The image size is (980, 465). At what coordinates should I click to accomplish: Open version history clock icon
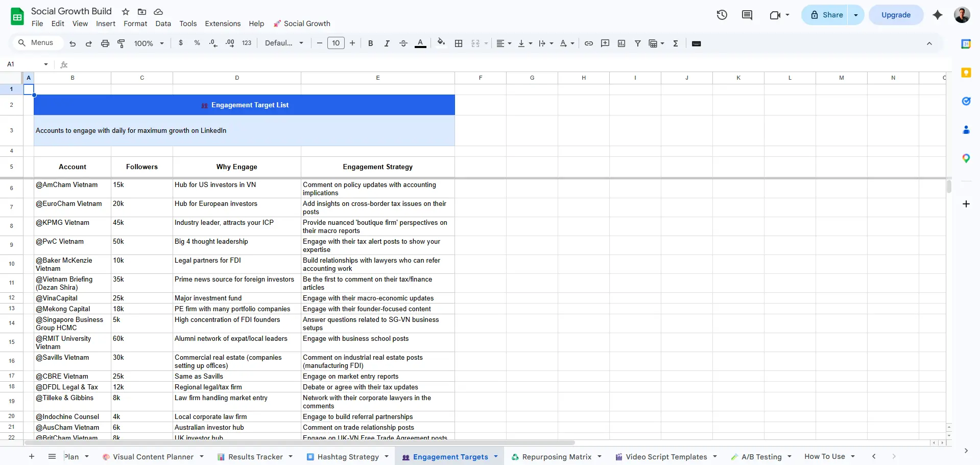(722, 15)
